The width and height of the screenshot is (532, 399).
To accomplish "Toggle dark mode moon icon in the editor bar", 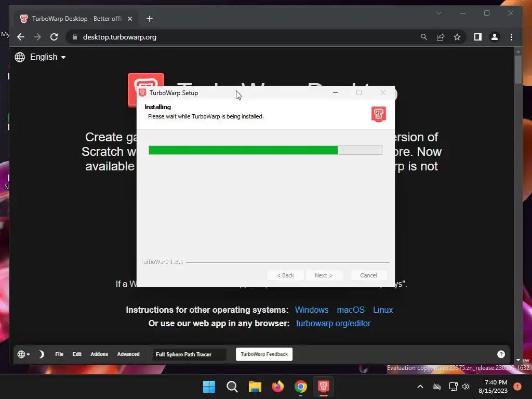I will [x=42, y=354].
